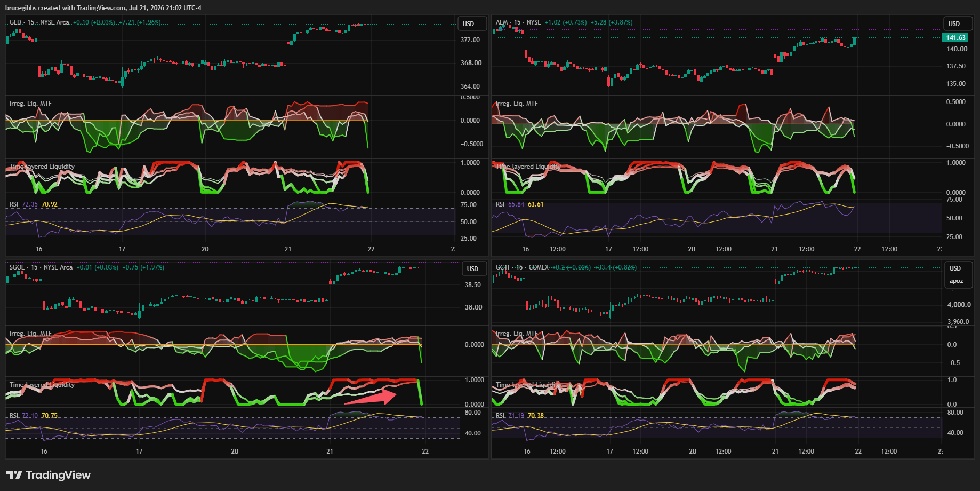Click the 141.63 current price tag
Image resolution: width=980 pixels, height=491 pixels.
point(955,37)
